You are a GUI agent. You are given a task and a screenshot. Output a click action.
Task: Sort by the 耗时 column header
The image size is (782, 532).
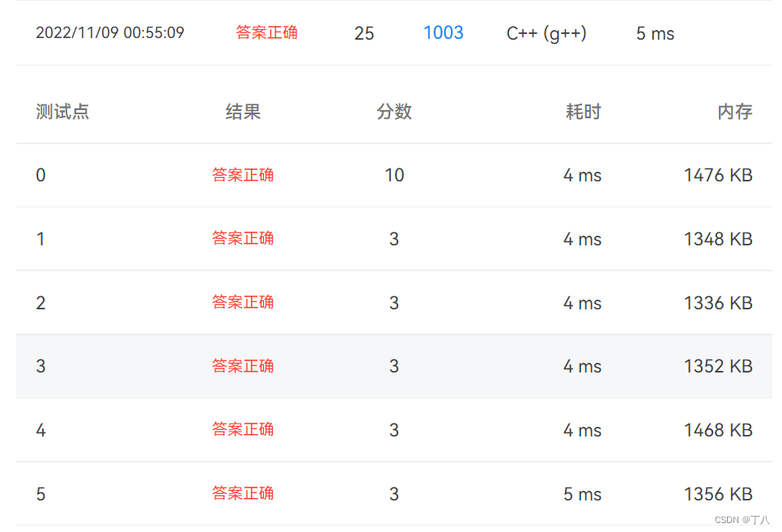click(x=583, y=112)
